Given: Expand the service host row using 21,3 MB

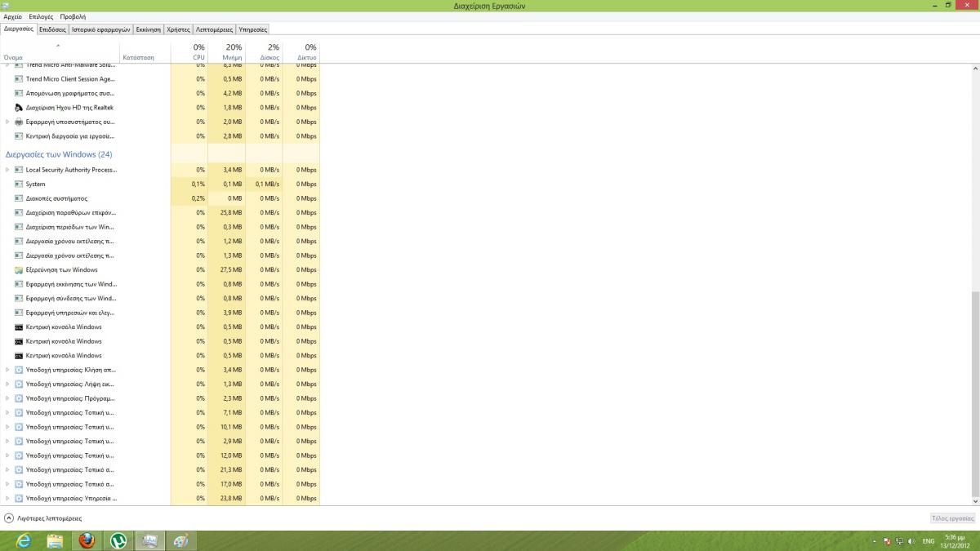Looking at the screenshot, I should click(x=7, y=470).
